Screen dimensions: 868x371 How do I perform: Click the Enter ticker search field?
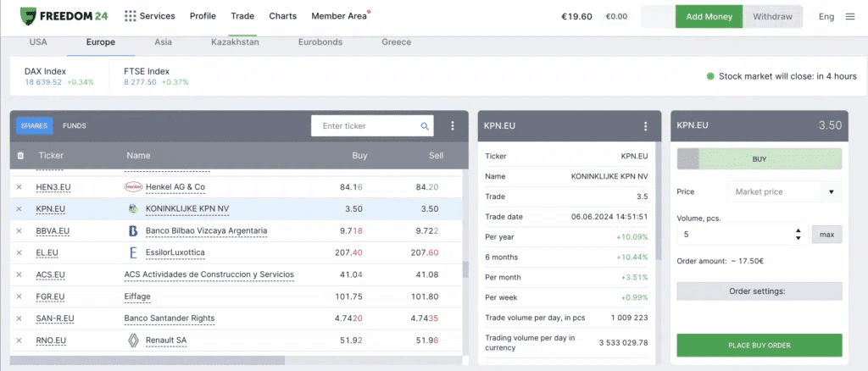pyautogui.click(x=366, y=126)
